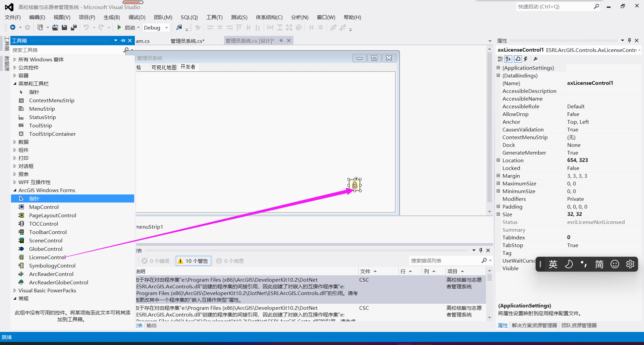
Task: Click the search magnifier in the Toolbox
Action: coord(126,50)
